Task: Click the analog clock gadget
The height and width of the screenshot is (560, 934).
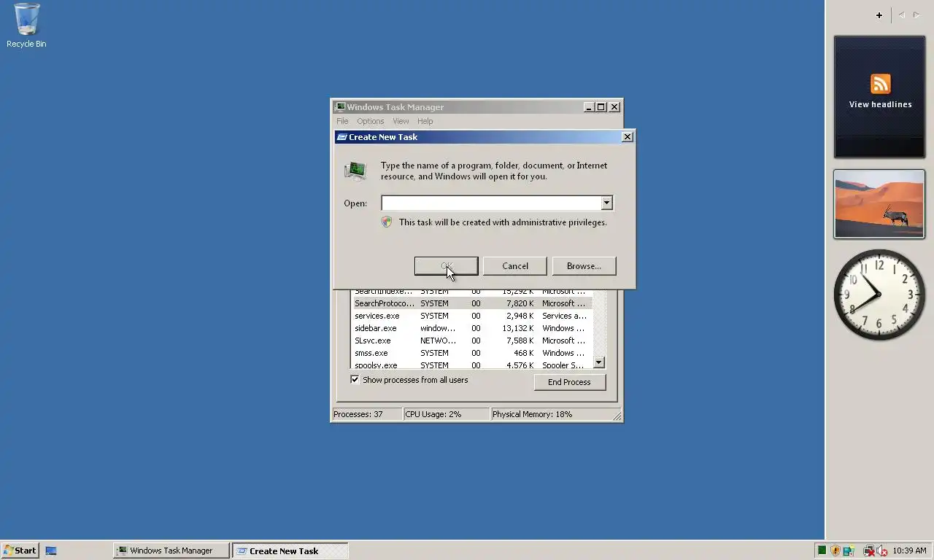Action: tap(879, 294)
